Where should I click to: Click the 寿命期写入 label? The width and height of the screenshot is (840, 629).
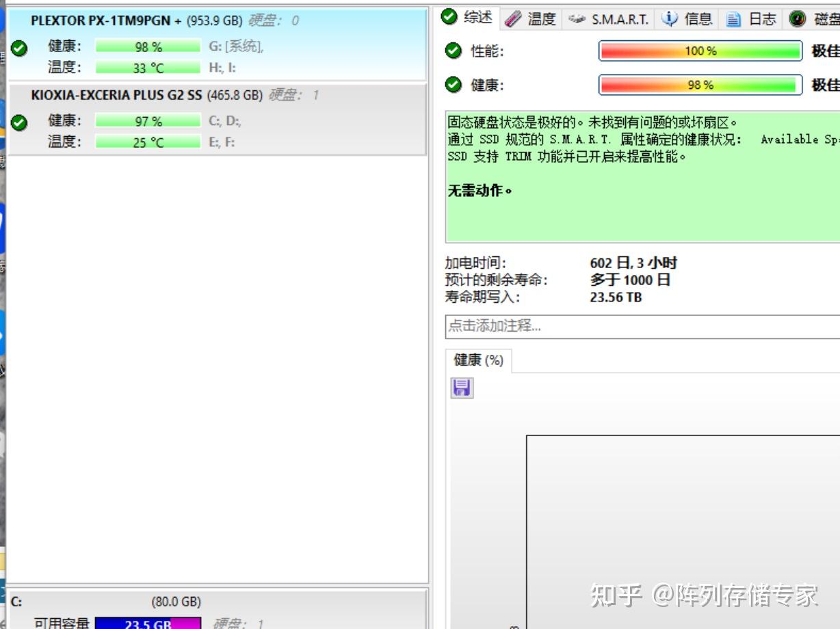pyautogui.click(x=483, y=297)
